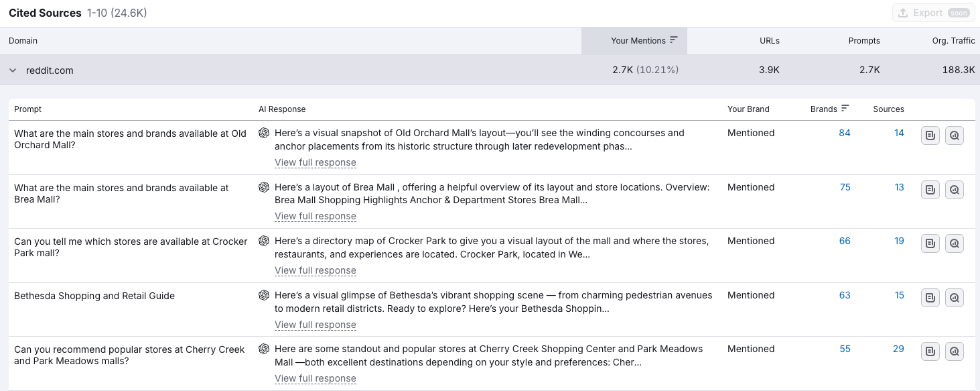Open magnifier analysis icon for Brea Mall row
Screen dimensions: 980x391
click(x=955, y=190)
